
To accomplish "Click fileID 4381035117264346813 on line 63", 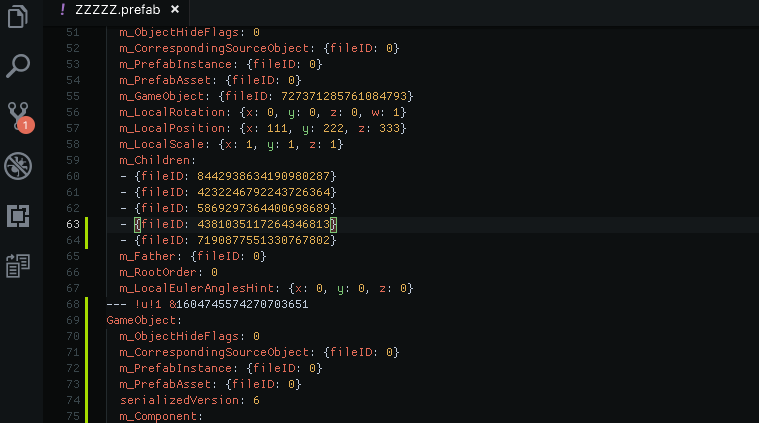I will click(x=263, y=224).
